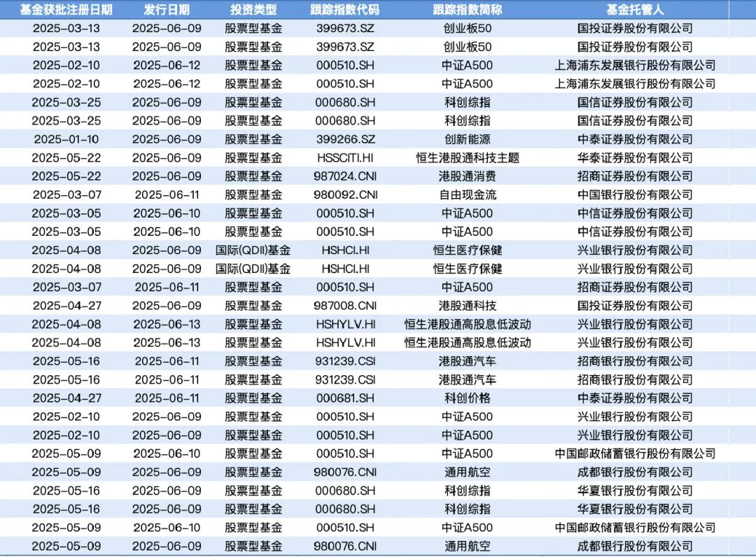Select the 自由现金流 index name cell
The width and height of the screenshot is (756, 557).
tap(467, 195)
